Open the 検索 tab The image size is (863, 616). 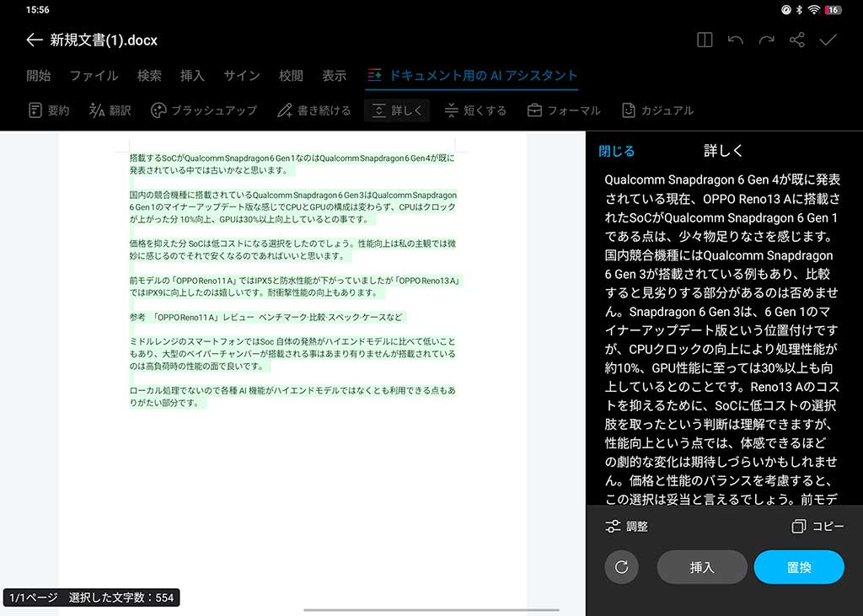coord(149,75)
